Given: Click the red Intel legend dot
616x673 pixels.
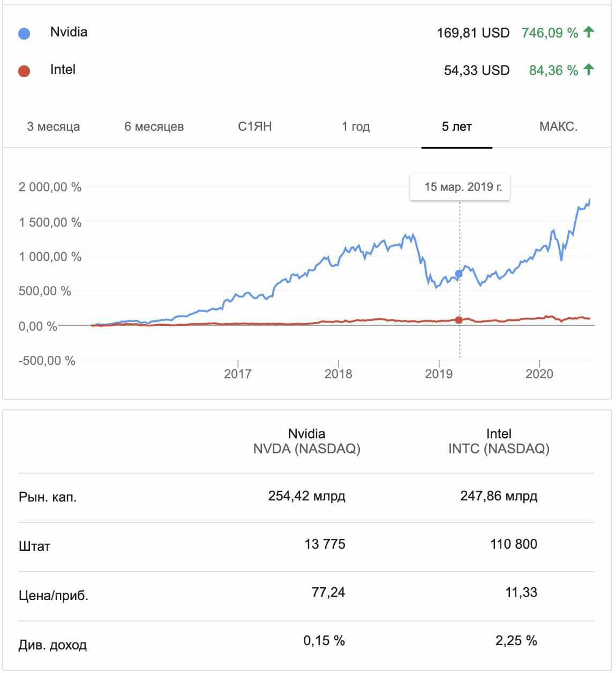Looking at the screenshot, I should [x=24, y=71].
